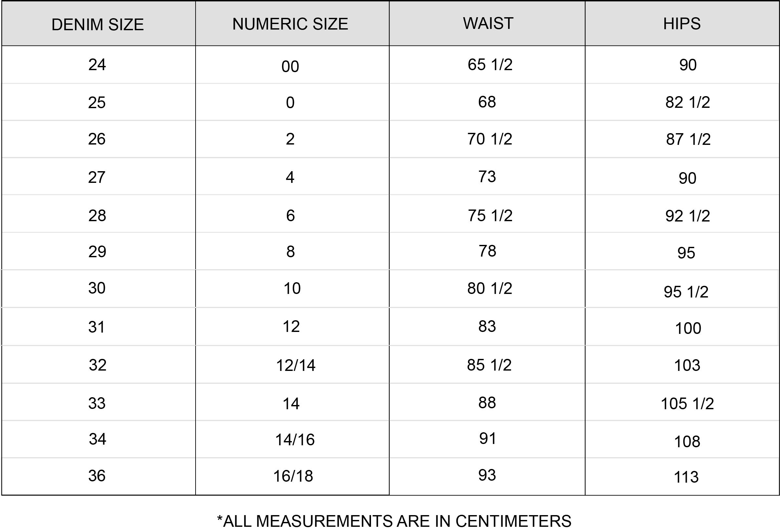Click the centimeters measurement footnote
The image size is (780, 532).
(x=394, y=521)
